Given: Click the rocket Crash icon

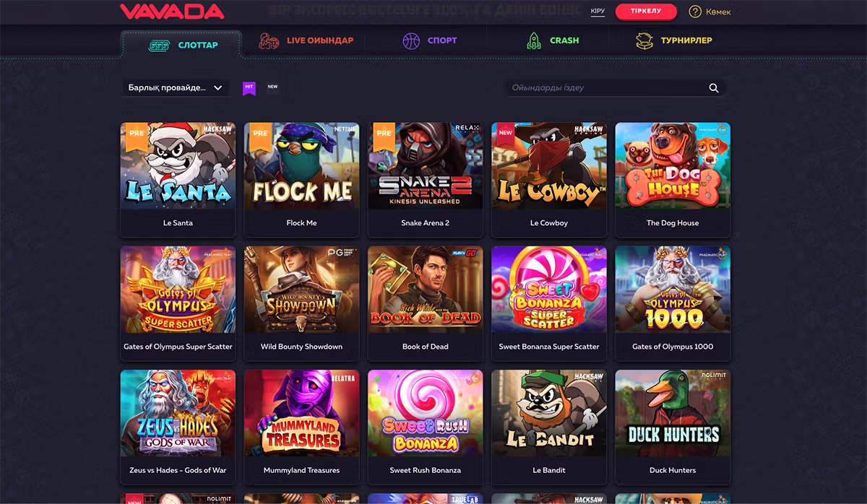Looking at the screenshot, I should pyautogui.click(x=533, y=41).
